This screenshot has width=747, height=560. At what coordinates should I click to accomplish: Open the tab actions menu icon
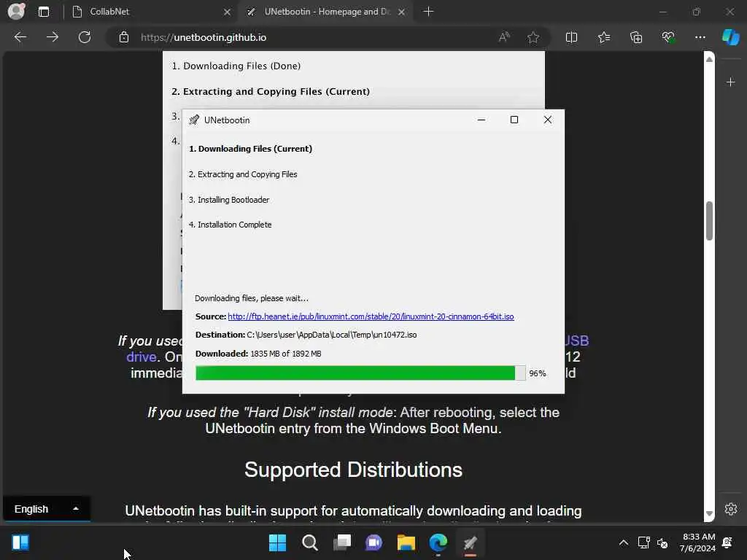(44, 12)
